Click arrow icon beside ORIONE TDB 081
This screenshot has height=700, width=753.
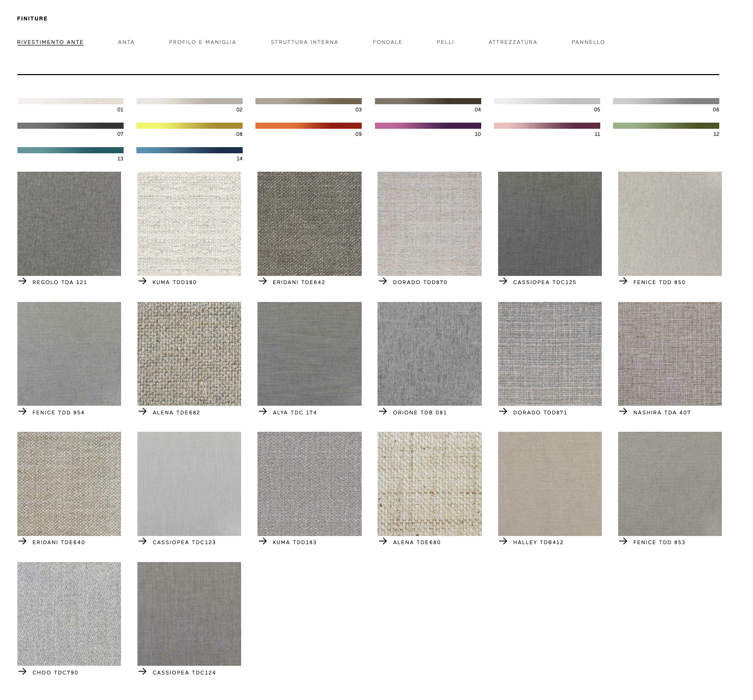383,412
